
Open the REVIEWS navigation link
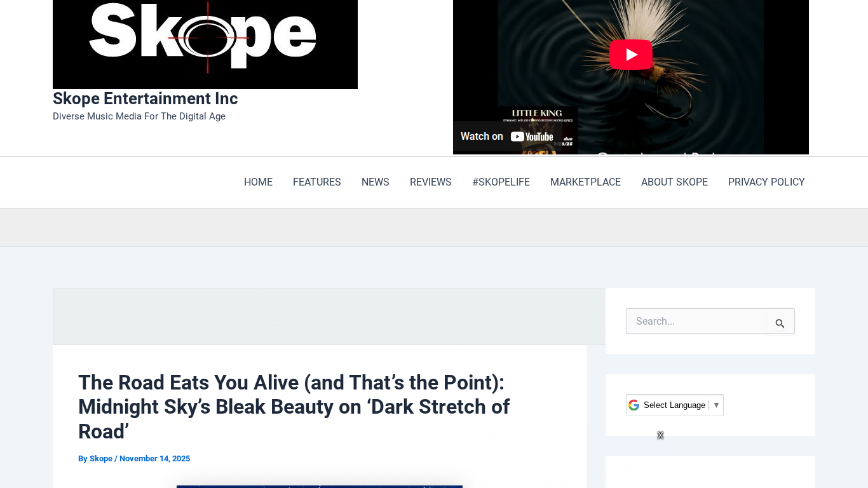click(x=430, y=182)
